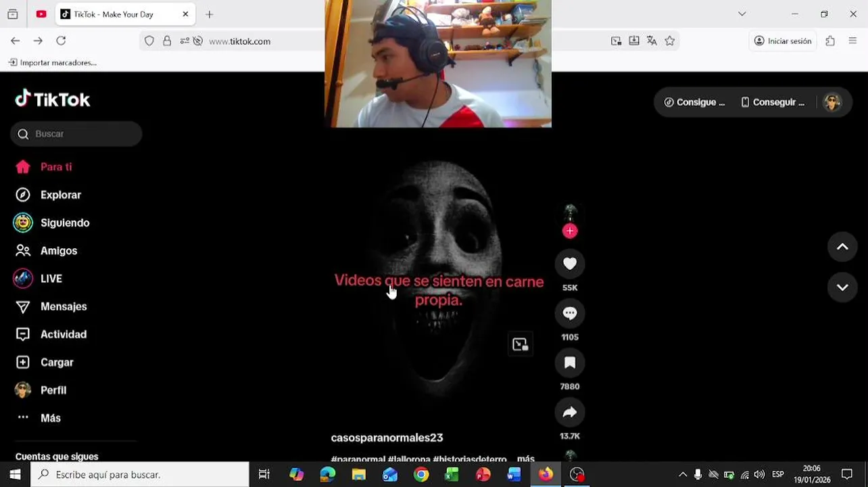The width and height of the screenshot is (868, 487).
Task: Open the site security padlock icon
Action: pyautogui.click(x=167, y=41)
